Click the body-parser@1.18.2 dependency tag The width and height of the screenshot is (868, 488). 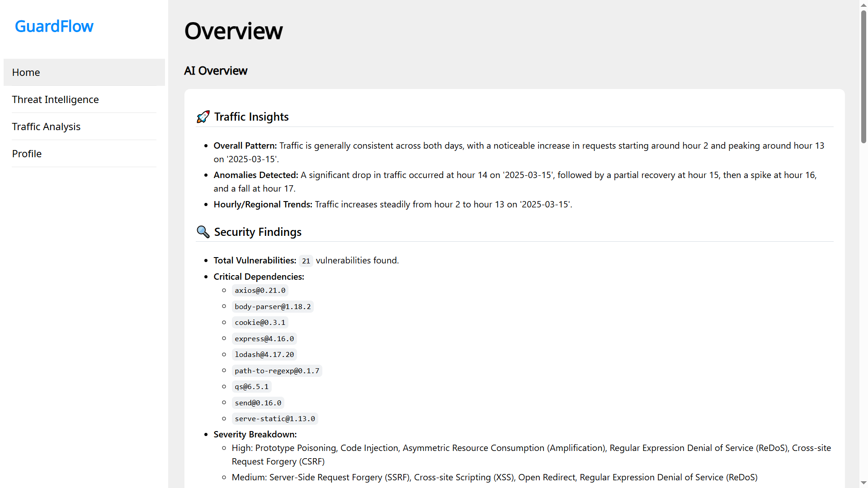[x=273, y=307]
